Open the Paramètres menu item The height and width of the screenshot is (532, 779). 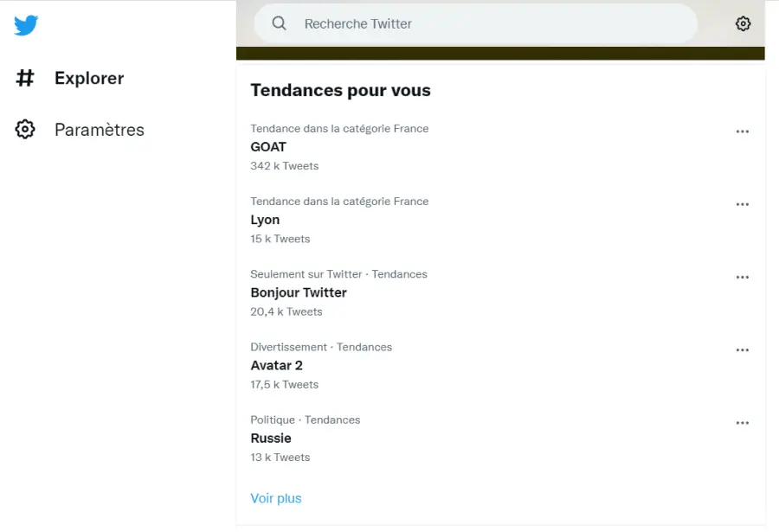click(100, 130)
